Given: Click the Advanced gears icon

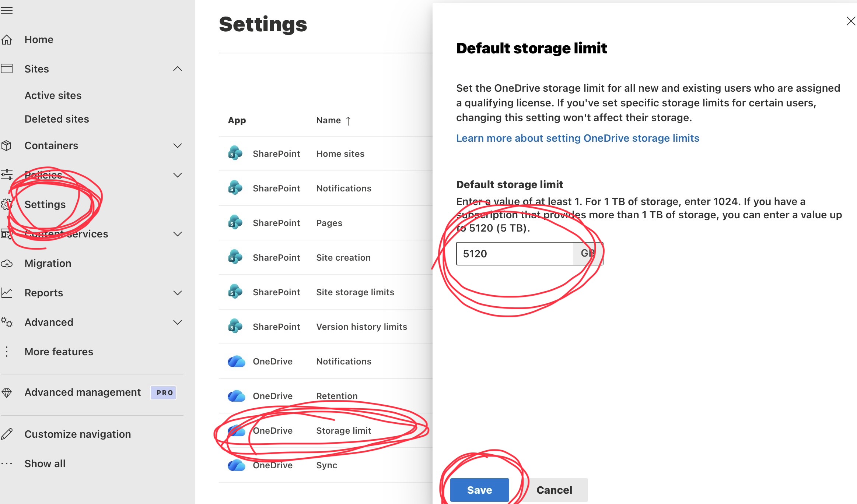Looking at the screenshot, I should [7, 322].
